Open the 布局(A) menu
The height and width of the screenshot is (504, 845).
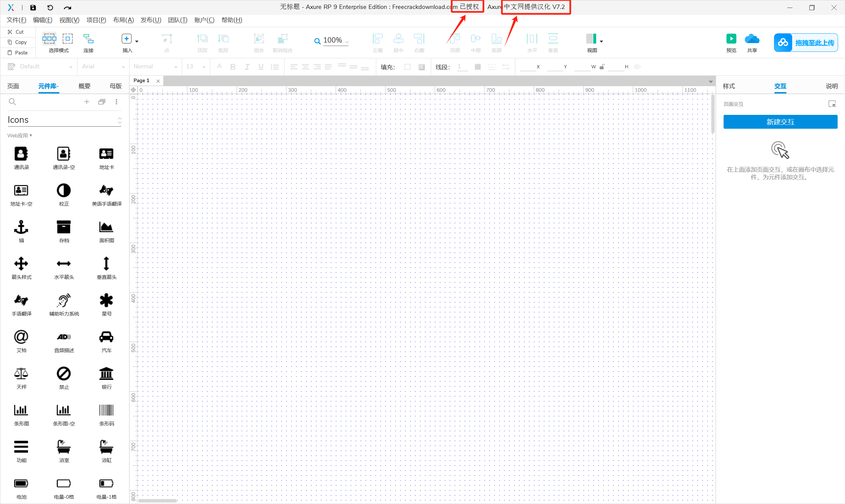123,20
